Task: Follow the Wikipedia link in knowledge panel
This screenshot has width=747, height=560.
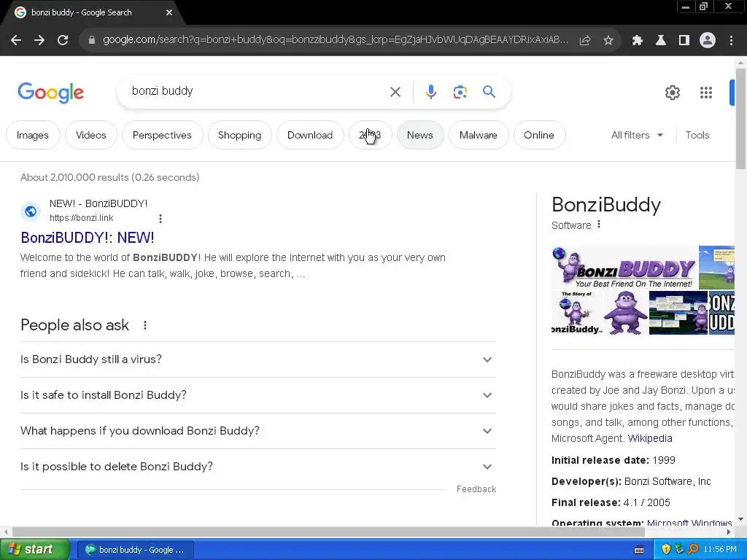Action: [x=650, y=438]
